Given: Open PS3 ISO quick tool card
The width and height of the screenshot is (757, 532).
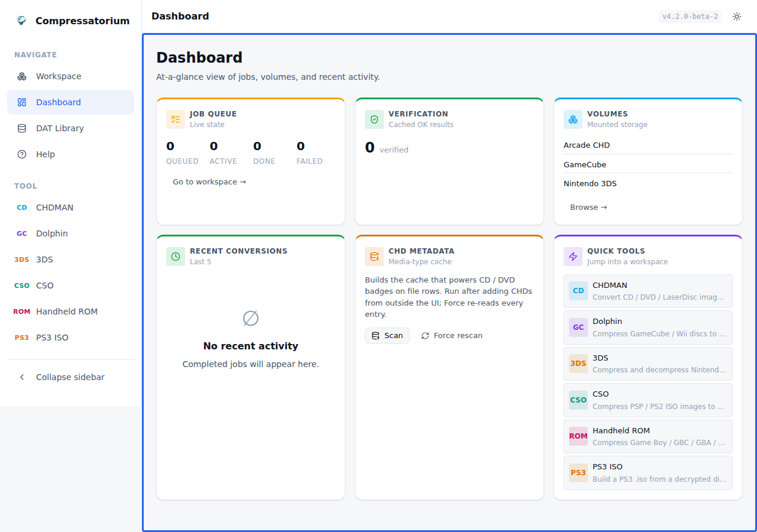Looking at the screenshot, I should [x=648, y=473].
